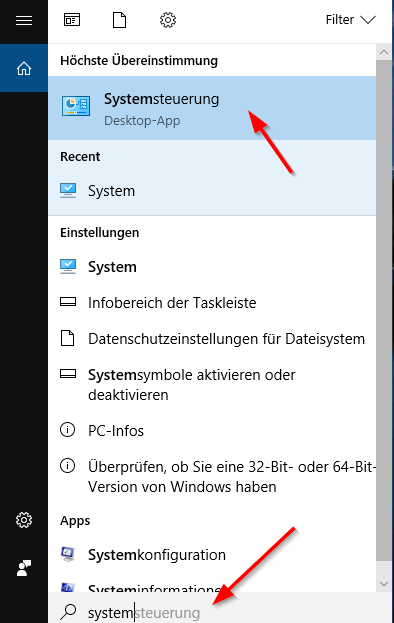Open System under Einstellungen

pos(212,267)
